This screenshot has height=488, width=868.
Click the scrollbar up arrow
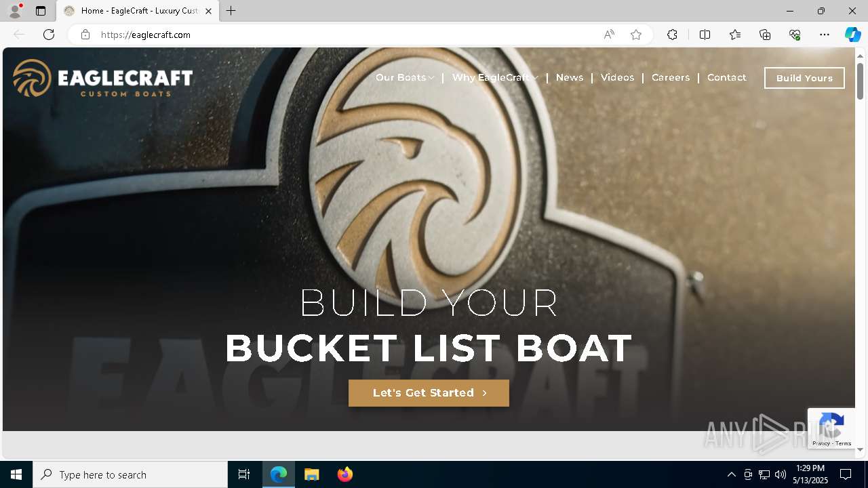click(x=860, y=56)
